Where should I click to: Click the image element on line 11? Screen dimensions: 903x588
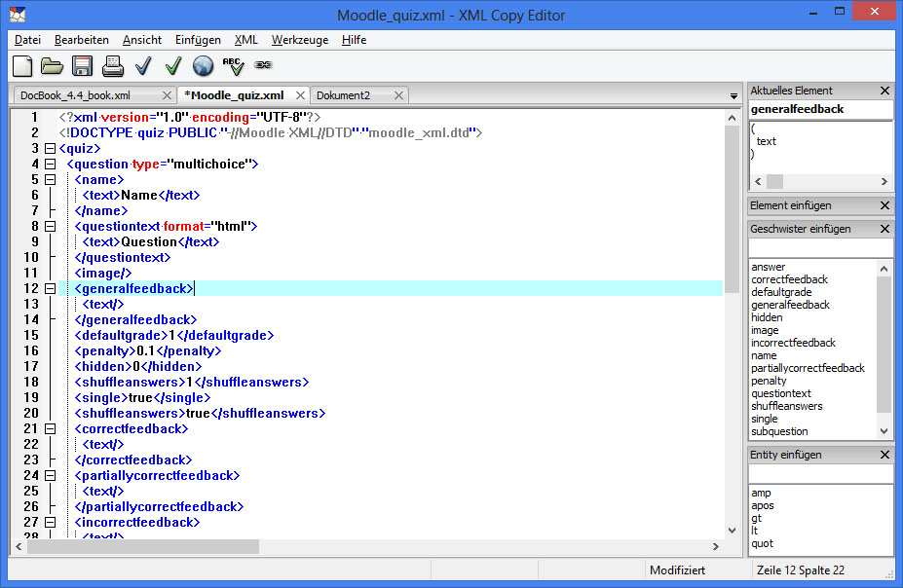[103, 274]
